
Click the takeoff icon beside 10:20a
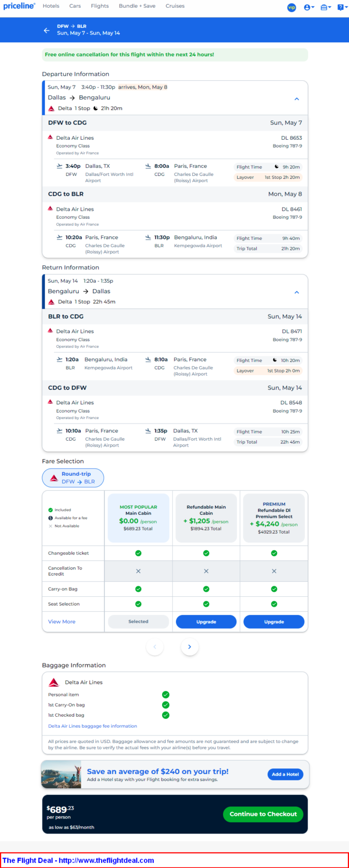[x=59, y=237]
